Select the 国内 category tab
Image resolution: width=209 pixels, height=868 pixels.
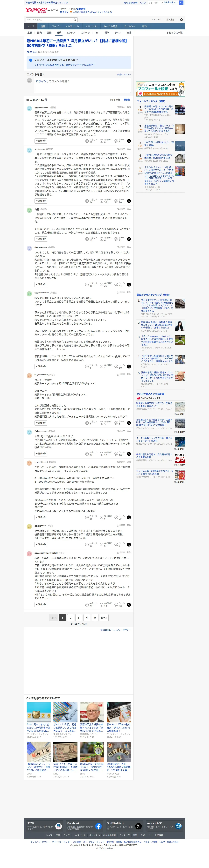pos(39,33)
